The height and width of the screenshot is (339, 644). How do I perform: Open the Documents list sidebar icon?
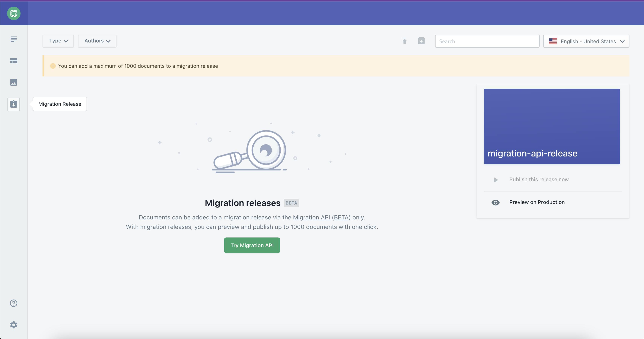(x=14, y=39)
